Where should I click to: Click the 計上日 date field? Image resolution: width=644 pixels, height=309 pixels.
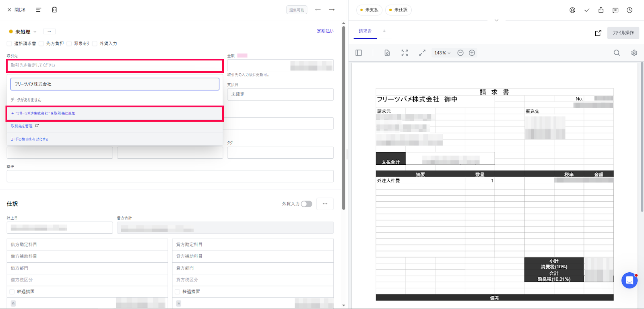click(60, 228)
